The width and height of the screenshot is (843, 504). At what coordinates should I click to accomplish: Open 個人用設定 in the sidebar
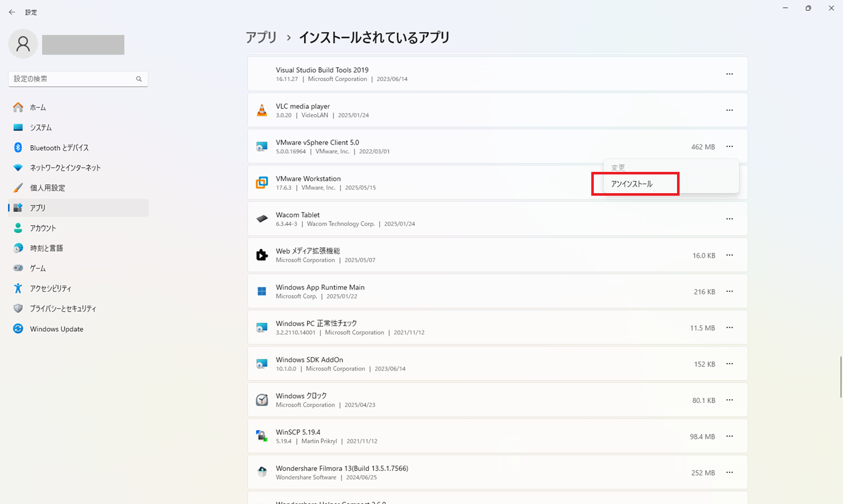78,188
